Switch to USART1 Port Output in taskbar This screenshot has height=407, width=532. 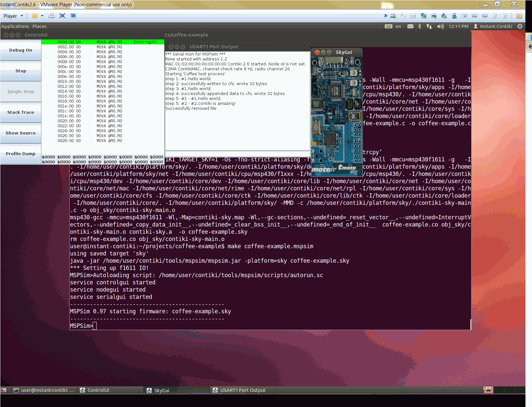[243, 390]
